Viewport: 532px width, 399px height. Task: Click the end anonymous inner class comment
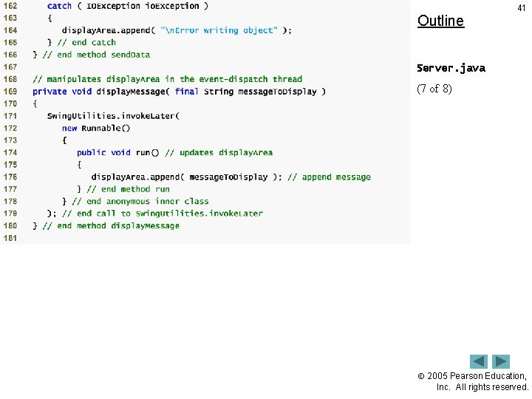coord(140,201)
